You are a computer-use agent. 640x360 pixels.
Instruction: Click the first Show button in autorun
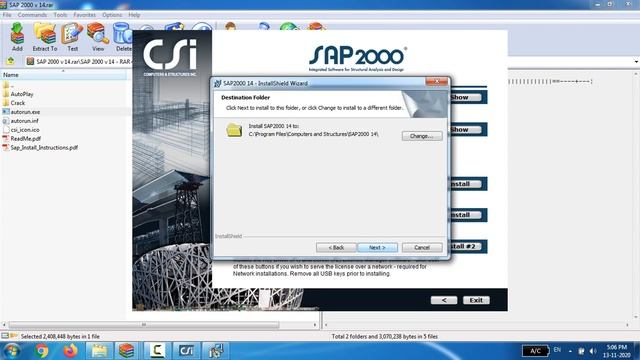[x=465, y=98]
